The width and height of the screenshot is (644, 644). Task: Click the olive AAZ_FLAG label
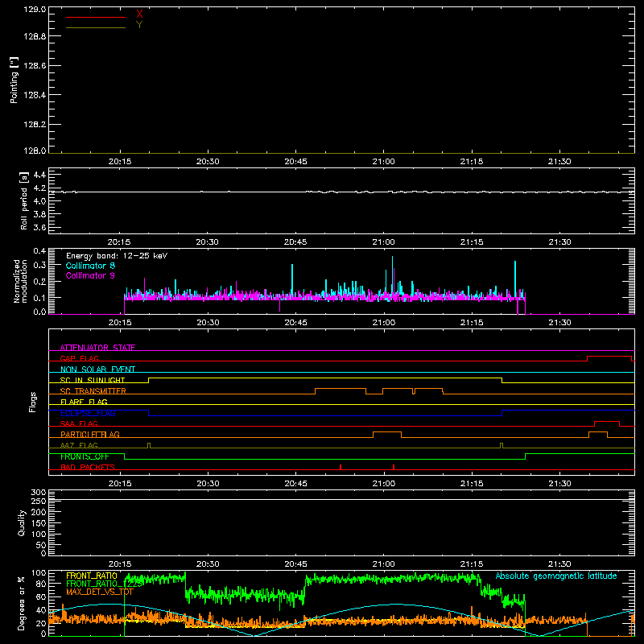point(79,445)
